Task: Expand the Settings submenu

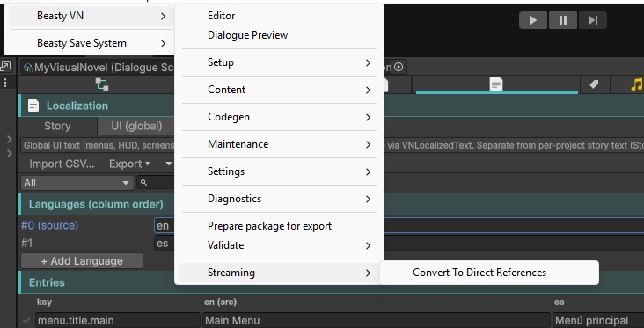Action: [278, 171]
